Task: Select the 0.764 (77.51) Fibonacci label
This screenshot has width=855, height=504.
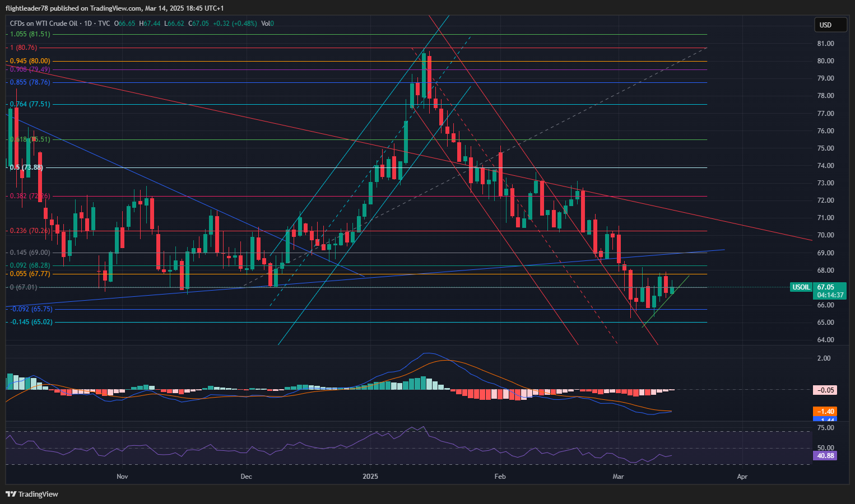Action: coord(30,104)
